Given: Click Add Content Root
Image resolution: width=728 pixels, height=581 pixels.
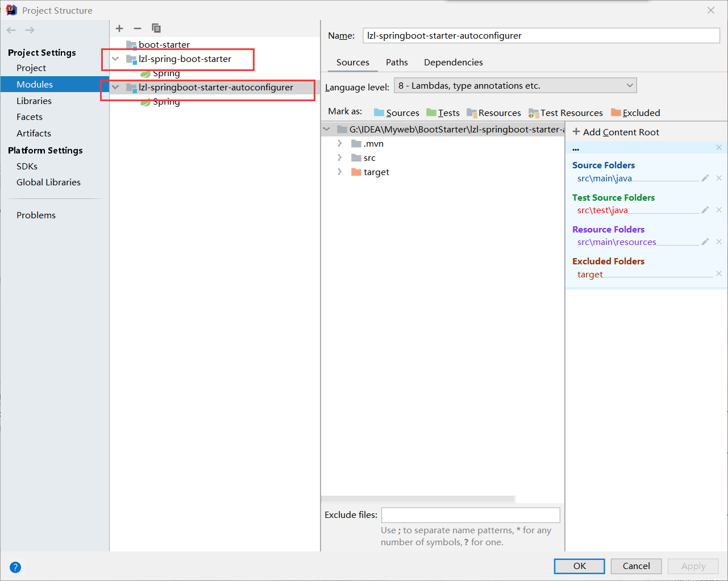Looking at the screenshot, I should [616, 132].
